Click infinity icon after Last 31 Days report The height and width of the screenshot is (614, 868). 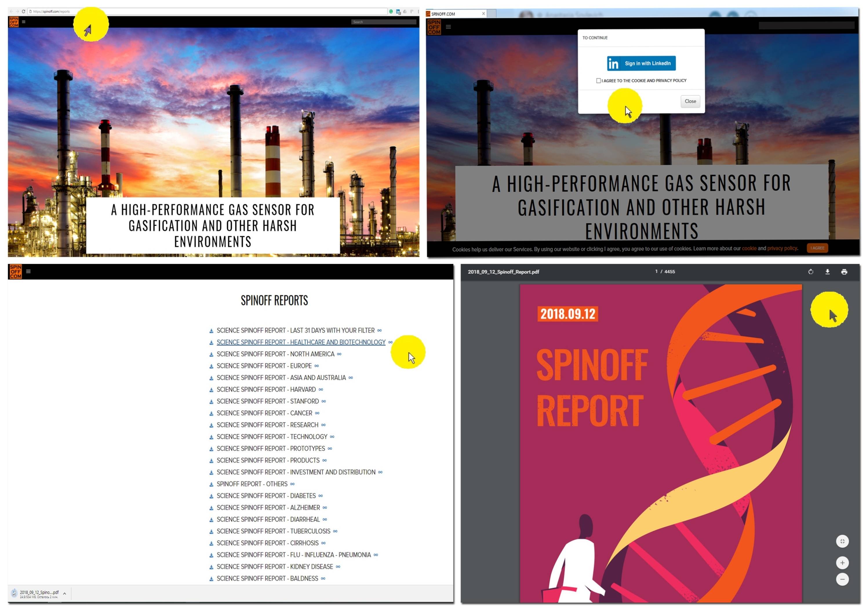coord(380,330)
